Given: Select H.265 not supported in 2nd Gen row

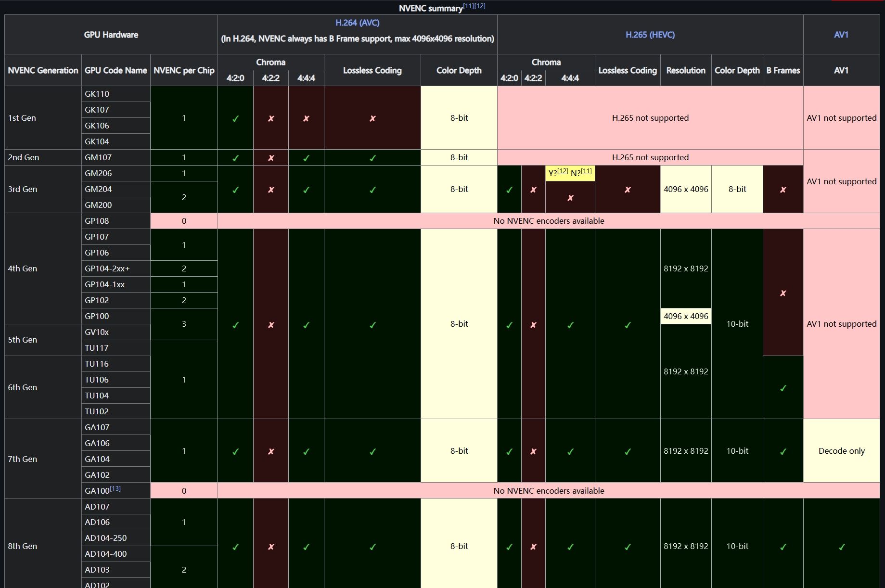Looking at the screenshot, I should pos(650,157).
